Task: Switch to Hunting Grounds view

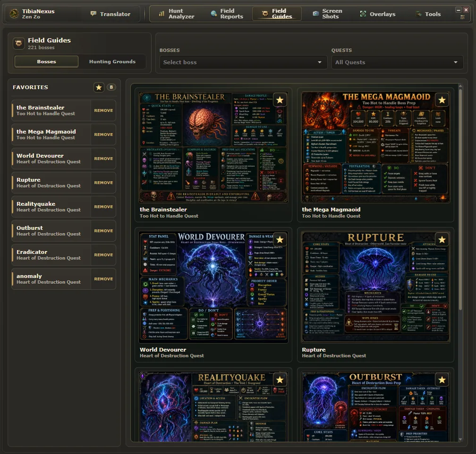Action: (112, 62)
